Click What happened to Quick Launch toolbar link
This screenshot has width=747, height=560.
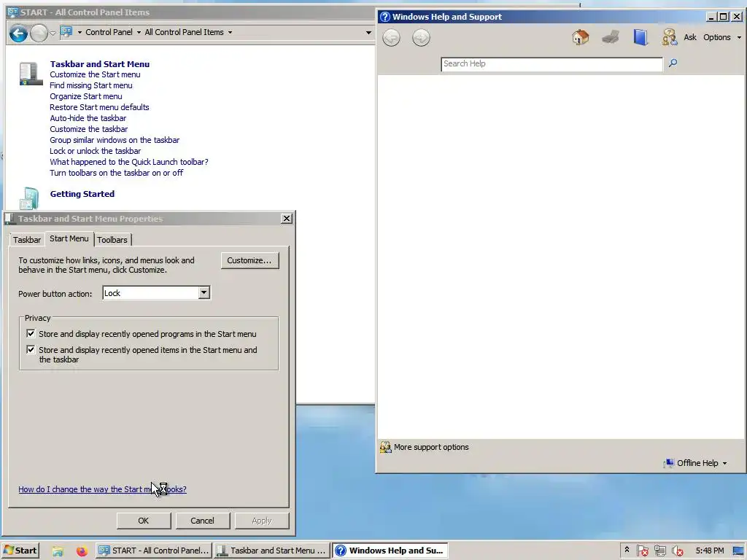coord(128,162)
